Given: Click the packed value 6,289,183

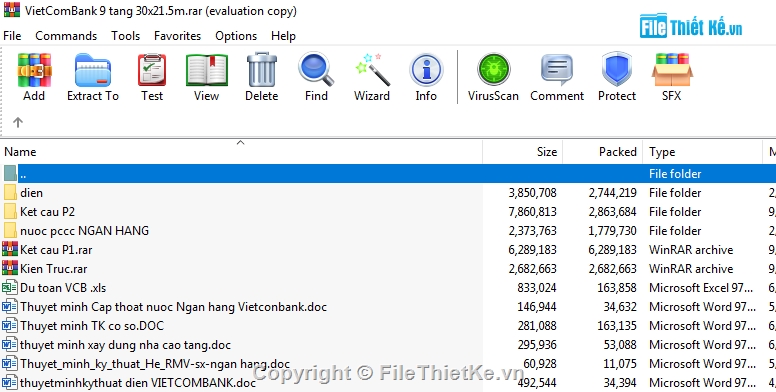Looking at the screenshot, I should click(613, 250).
